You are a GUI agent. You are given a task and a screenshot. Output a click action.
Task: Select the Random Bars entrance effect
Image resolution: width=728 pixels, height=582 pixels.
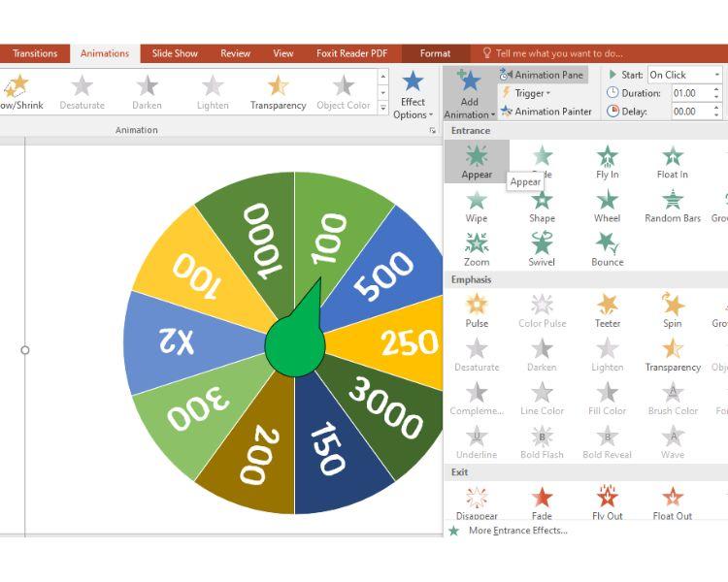point(673,207)
